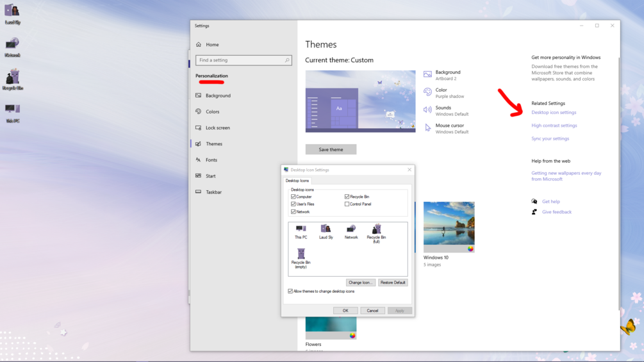644x362 pixels.
Task: Confirm the dialog with OK
Action: [345, 311]
